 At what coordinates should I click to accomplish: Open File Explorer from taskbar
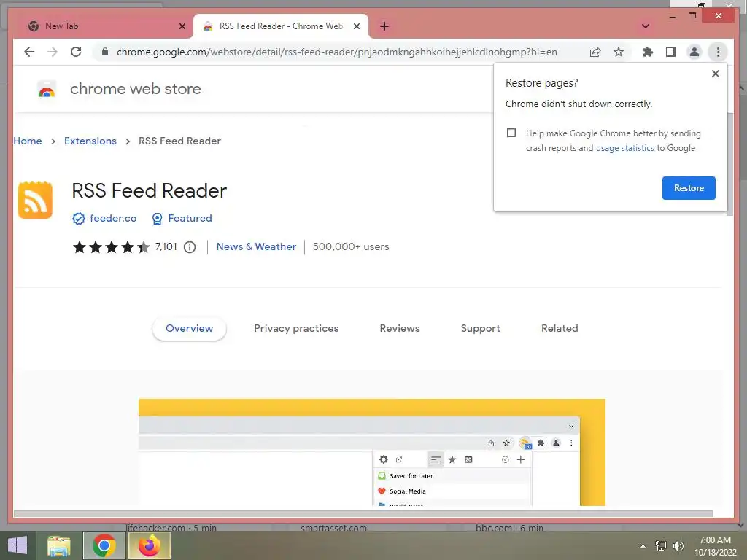click(x=59, y=545)
